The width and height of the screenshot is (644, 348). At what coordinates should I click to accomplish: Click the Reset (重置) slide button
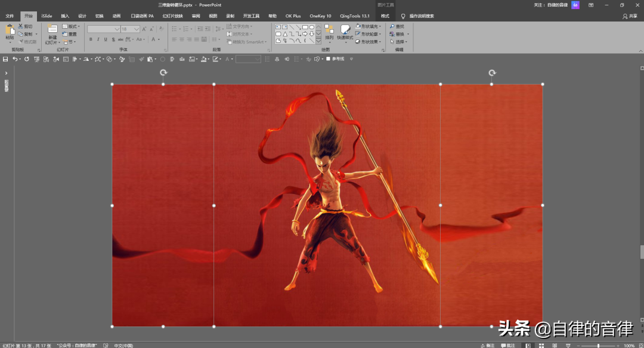click(70, 34)
